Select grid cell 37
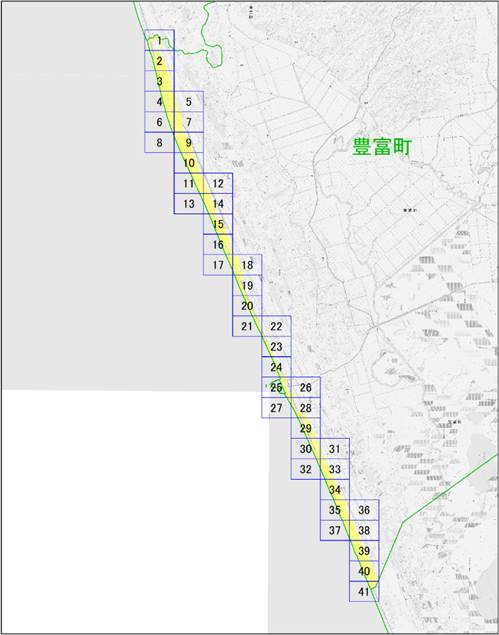The height and width of the screenshot is (635, 499). 335,531
